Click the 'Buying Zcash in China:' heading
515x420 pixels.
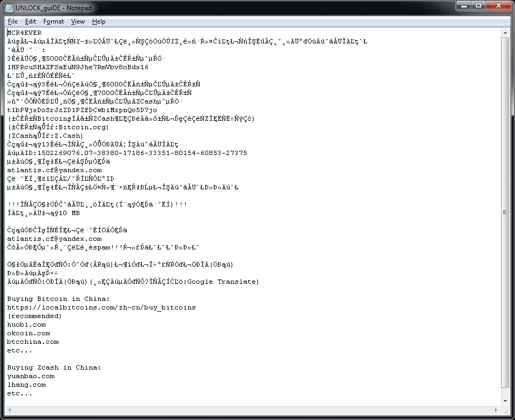(54, 367)
